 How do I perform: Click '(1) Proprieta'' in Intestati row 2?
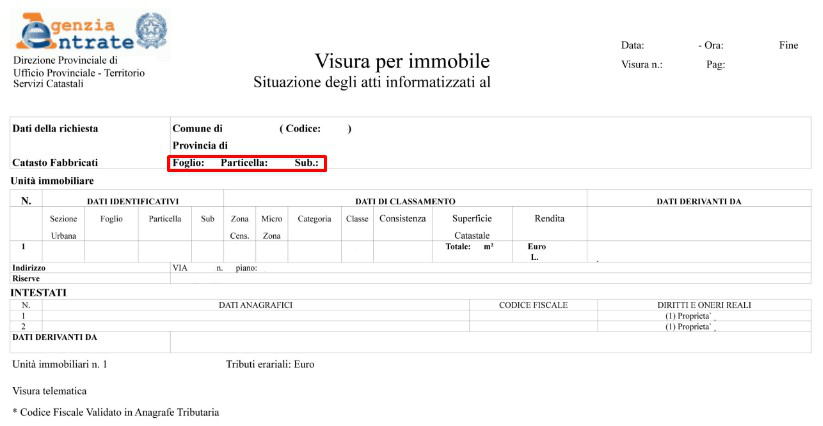pyautogui.click(x=688, y=326)
